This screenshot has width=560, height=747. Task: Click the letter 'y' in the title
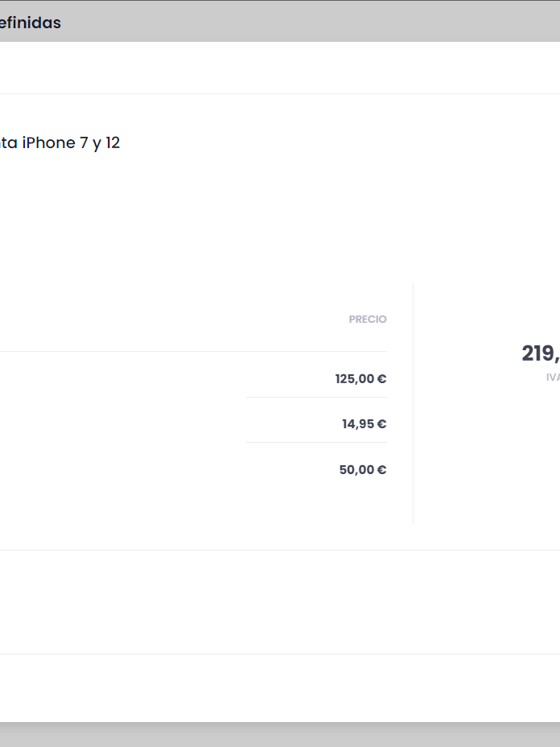(97, 145)
